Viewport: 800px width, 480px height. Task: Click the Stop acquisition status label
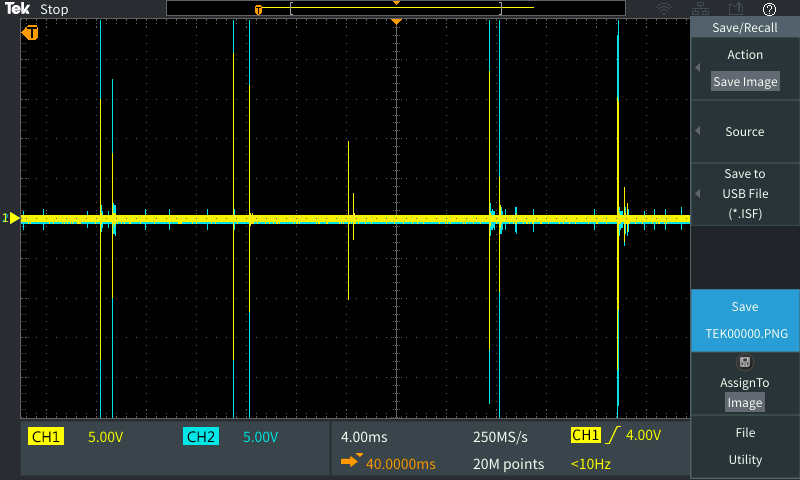point(54,9)
